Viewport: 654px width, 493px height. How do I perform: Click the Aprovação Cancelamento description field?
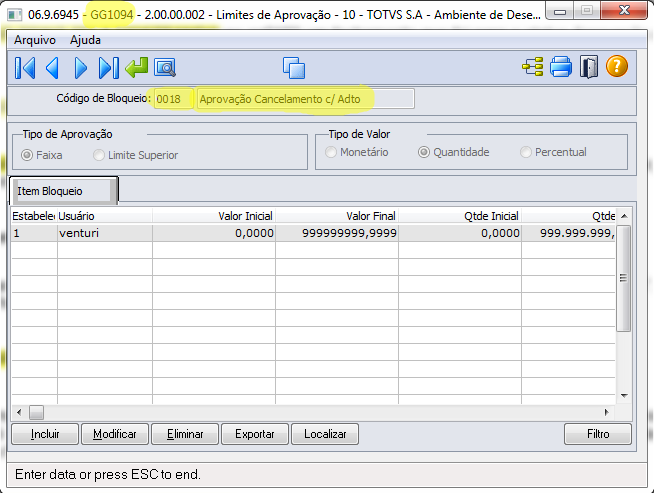tap(306, 99)
